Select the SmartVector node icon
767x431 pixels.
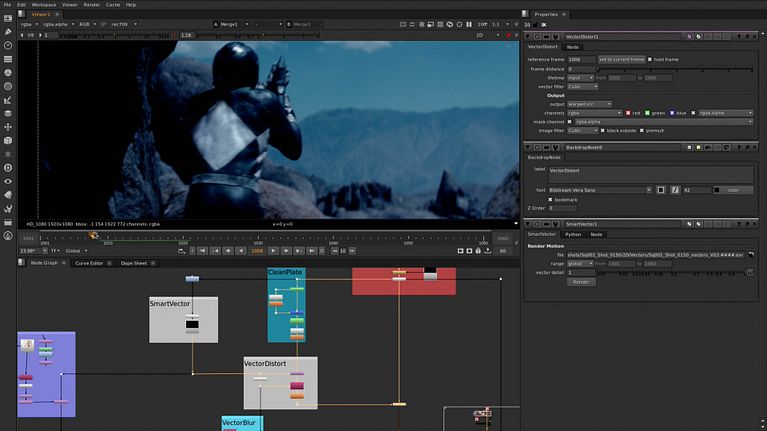pos(192,325)
